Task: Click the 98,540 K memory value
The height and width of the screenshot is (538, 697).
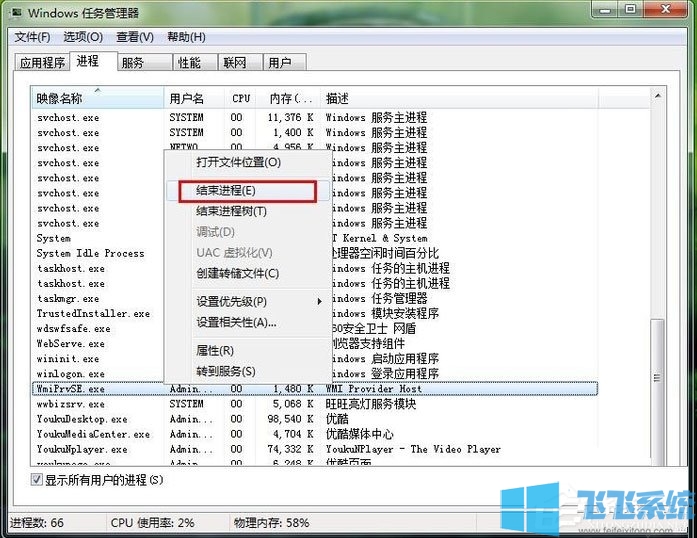Action: [x=290, y=419]
